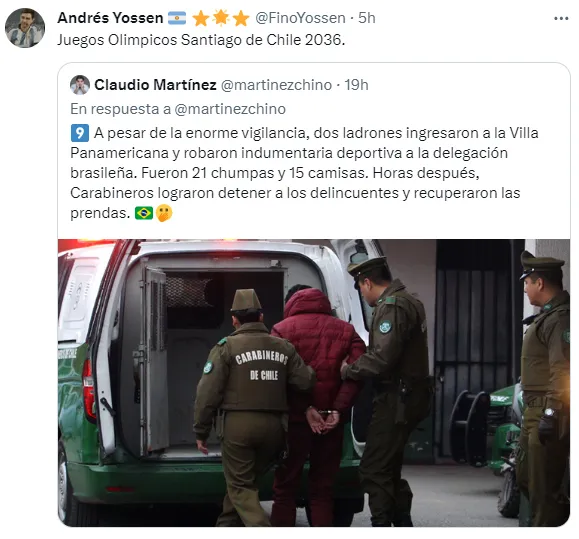Open Claudio Martínez's small avatar
This screenshot has height=539, width=579.
click(x=80, y=85)
